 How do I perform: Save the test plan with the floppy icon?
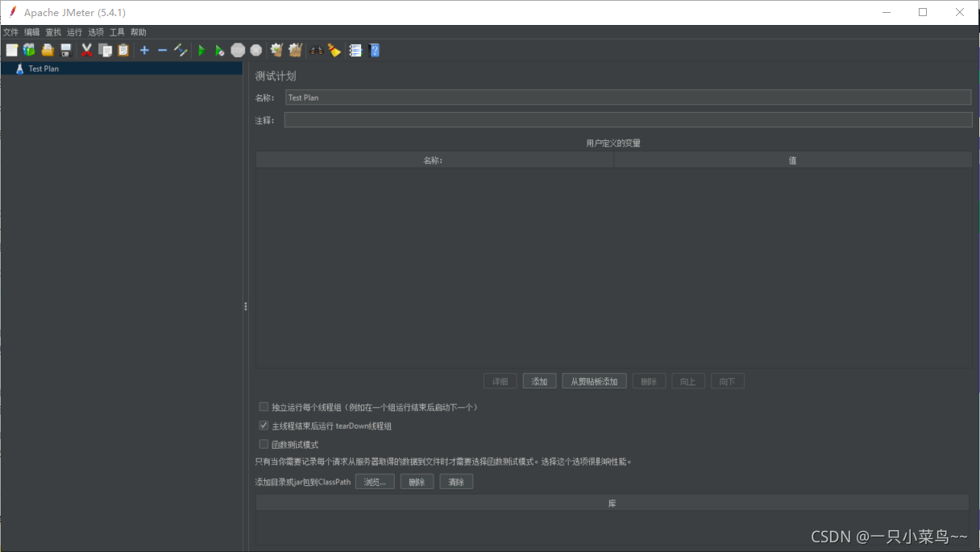click(66, 50)
